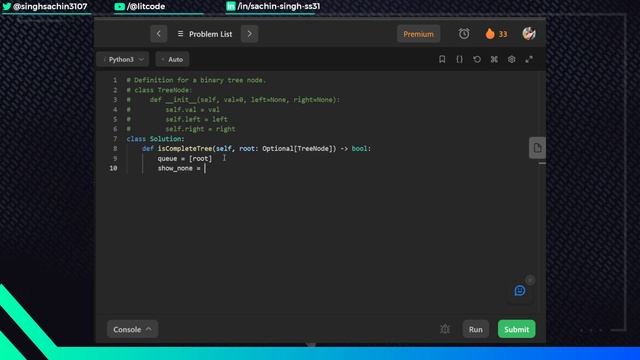640x360 pixels.
Task: Open the keyboard shortcuts command icon
Action: [494, 60]
